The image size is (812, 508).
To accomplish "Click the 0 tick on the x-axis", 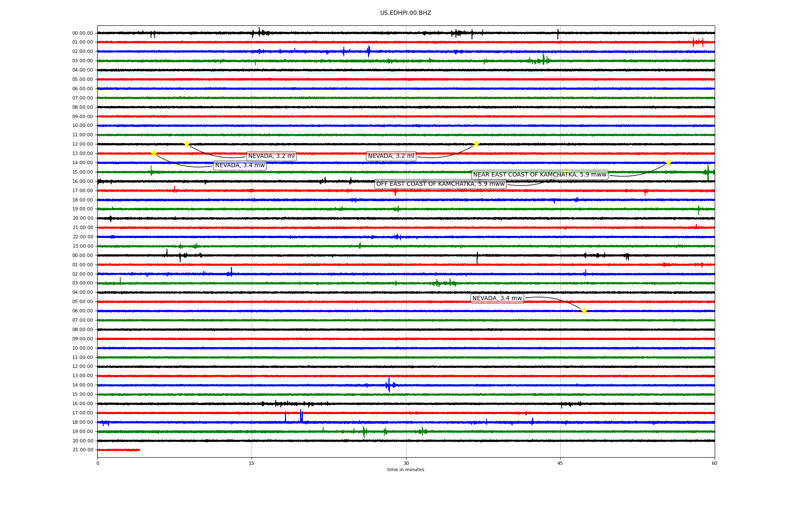I will point(98,463).
